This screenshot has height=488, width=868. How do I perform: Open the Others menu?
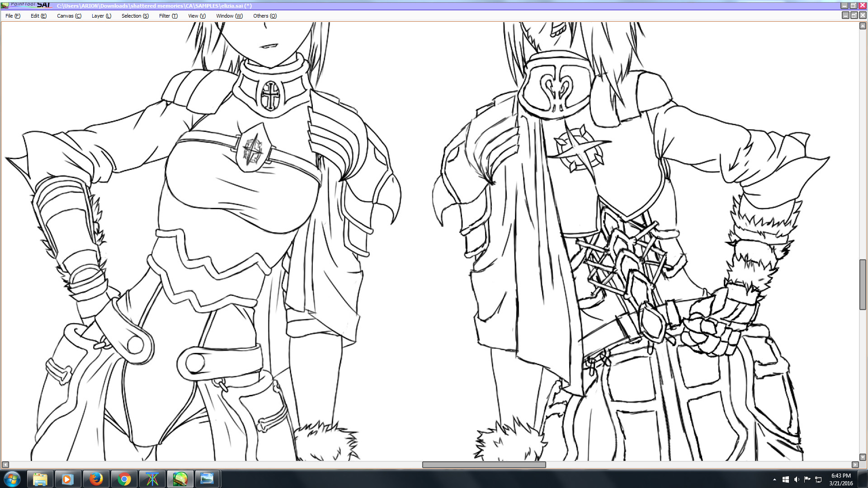tap(265, 15)
